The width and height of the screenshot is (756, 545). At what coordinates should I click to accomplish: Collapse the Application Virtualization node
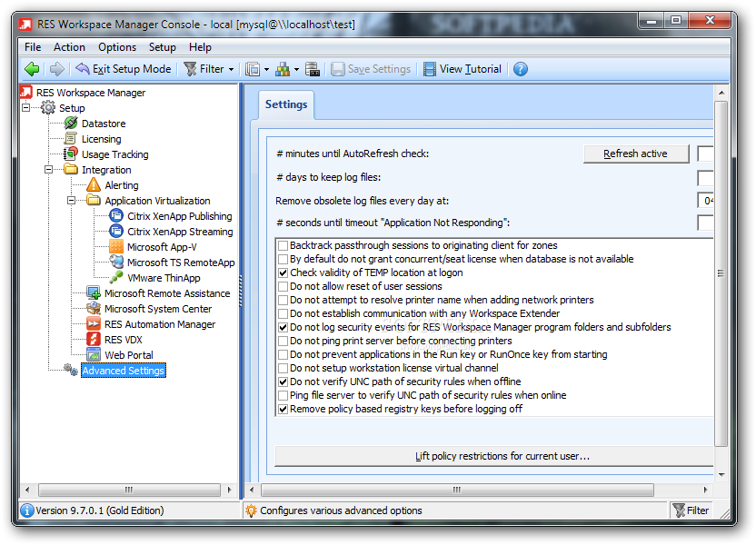(x=72, y=200)
